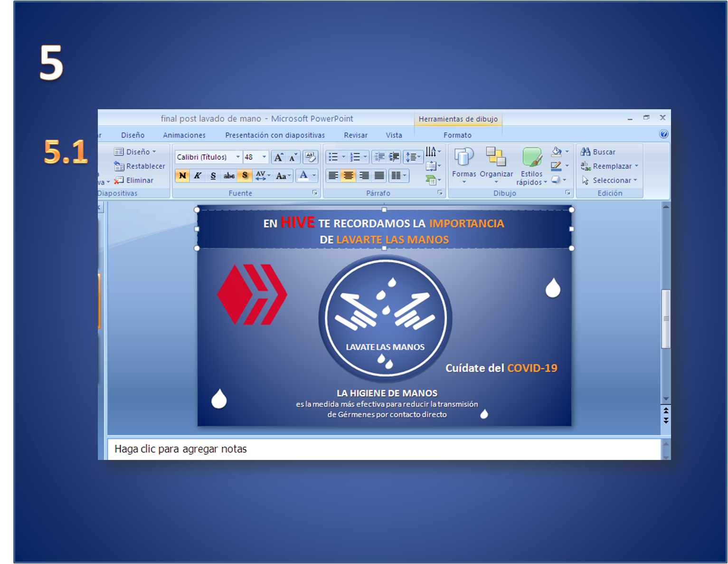
Task: Open shape effects menu
Action: point(558,180)
